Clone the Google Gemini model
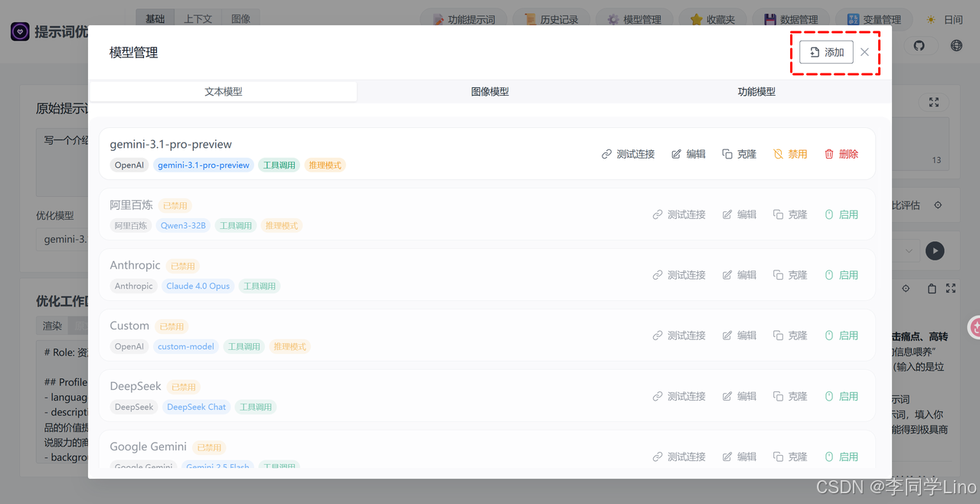This screenshot has width=980, height=504. point(790,457)
